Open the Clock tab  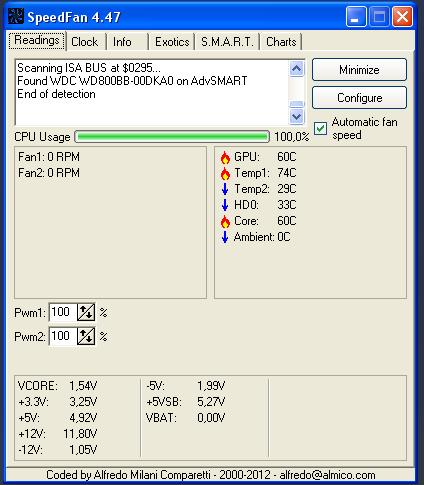tap(85, 42)
